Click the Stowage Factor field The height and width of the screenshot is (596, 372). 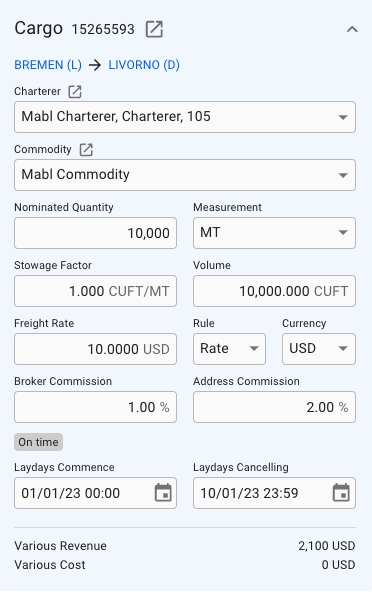point(95,291)
